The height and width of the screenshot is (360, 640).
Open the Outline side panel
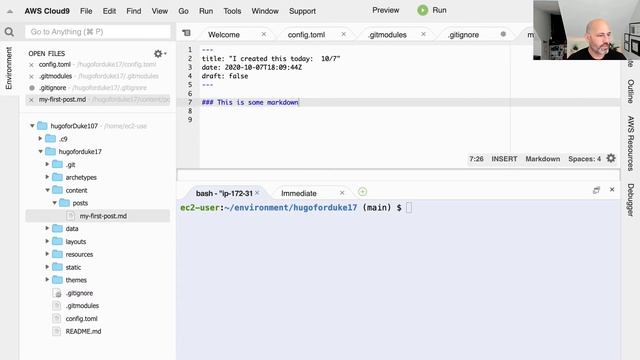coord(631,91)
